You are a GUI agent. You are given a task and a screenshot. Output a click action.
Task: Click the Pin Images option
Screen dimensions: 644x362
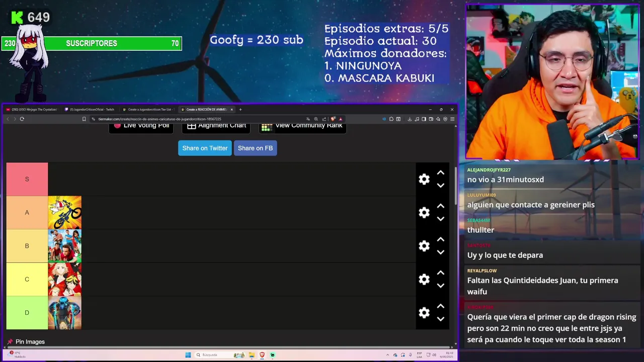pyautogui.click(x=26, y=342)
